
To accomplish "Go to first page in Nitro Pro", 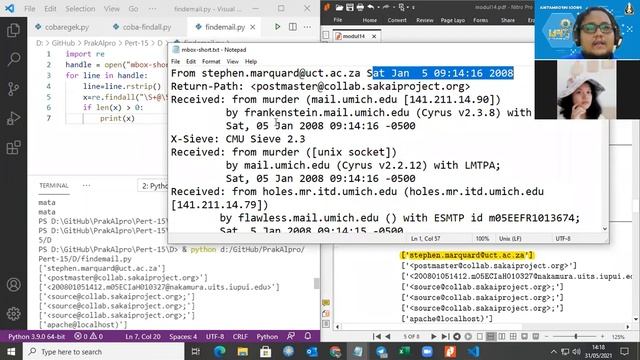I will [x=377, y=336].
